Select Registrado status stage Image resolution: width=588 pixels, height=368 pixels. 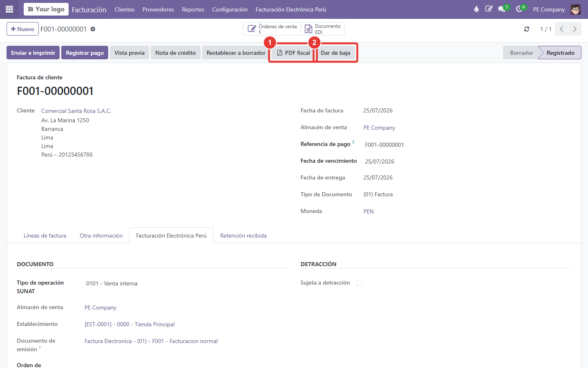560,53
